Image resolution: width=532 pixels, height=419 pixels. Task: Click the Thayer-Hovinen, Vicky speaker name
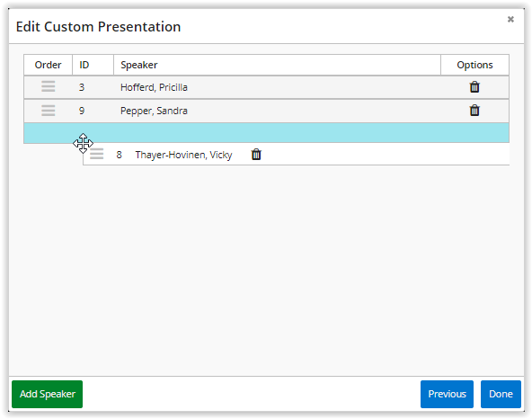click(x=183, y=155)
